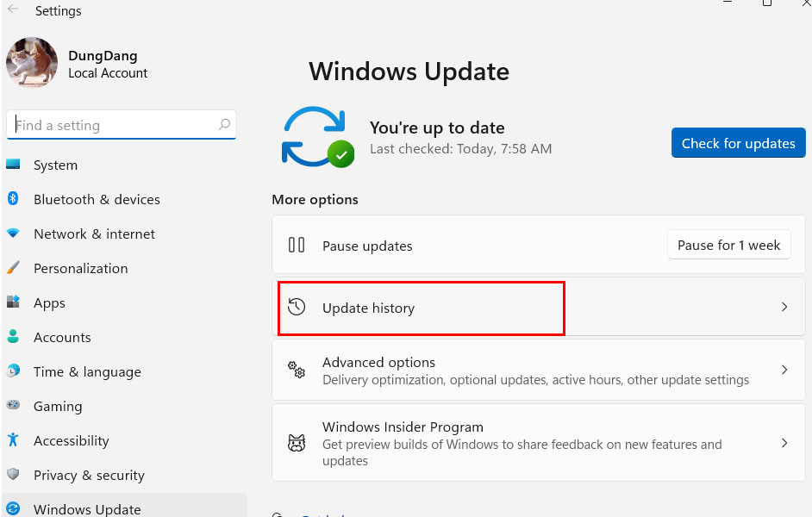Click Local Account text under DungDang
This screenshot has height=517, width=812.
pos(108,73)
